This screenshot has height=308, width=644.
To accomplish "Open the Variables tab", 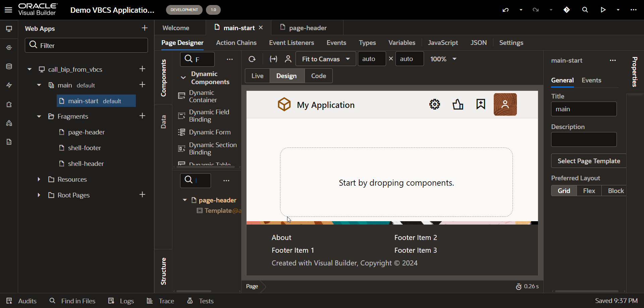I will point(402,43).
